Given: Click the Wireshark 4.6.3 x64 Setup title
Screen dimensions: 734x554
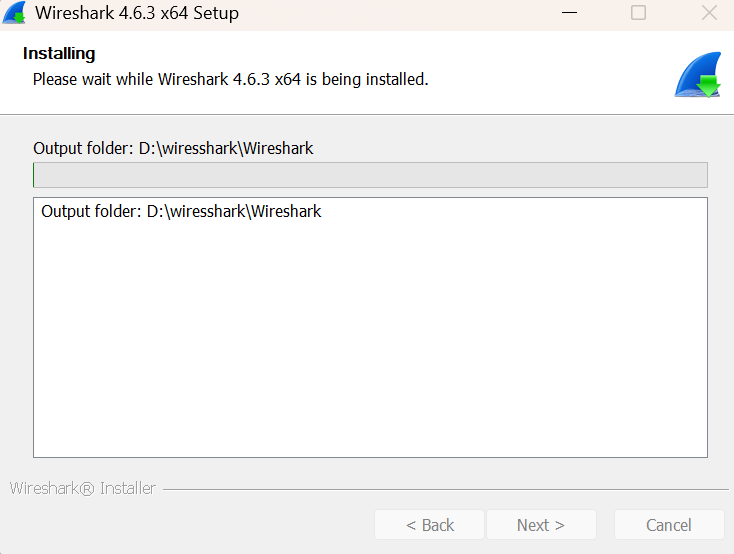Looking at the screenshot, I should [x=137, y=13].
